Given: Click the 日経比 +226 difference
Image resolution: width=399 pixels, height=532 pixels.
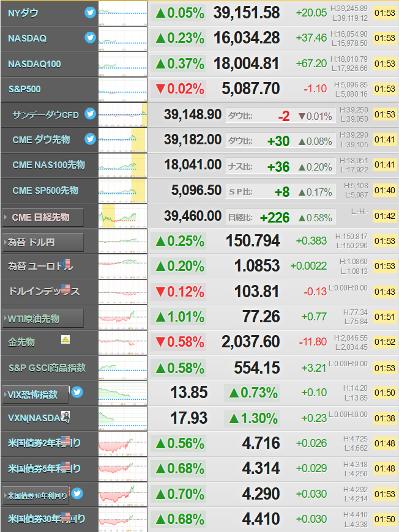Looking at the screenshot, I should pyautogui.click(x=275, y=218).
